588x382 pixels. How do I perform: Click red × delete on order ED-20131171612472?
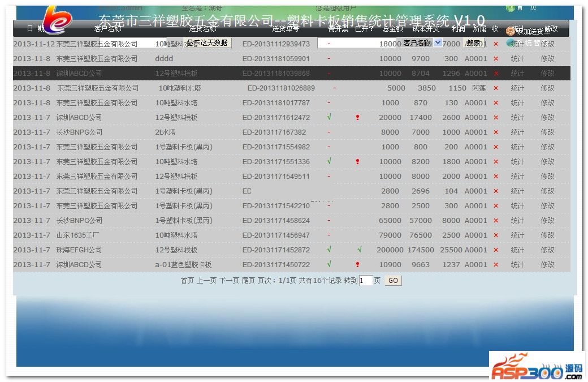click(x=496, y=118)
